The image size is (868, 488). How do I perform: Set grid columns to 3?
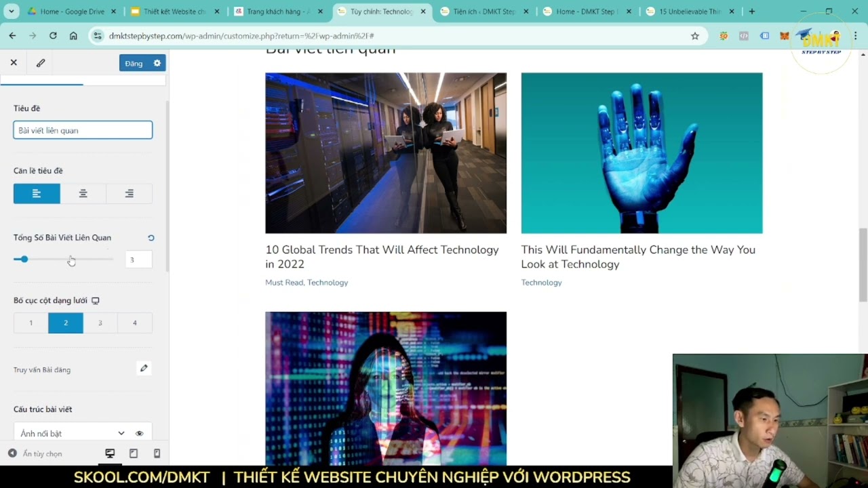(100, 323)
